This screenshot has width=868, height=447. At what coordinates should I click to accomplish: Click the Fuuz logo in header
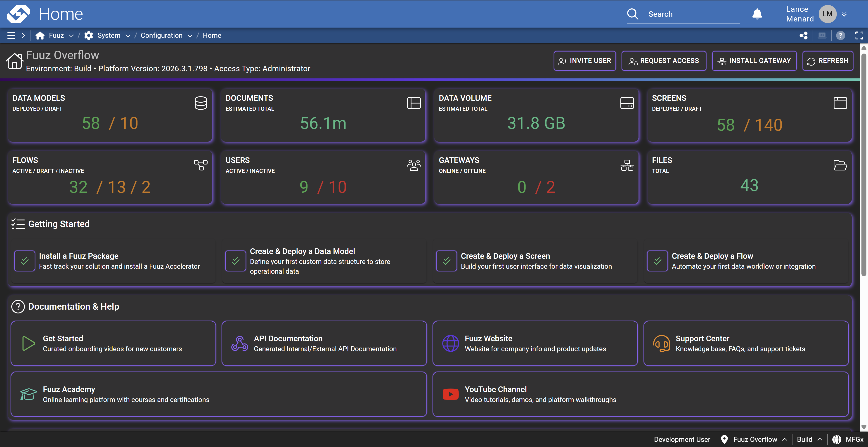pyautogui.click(x=18, y=14)
